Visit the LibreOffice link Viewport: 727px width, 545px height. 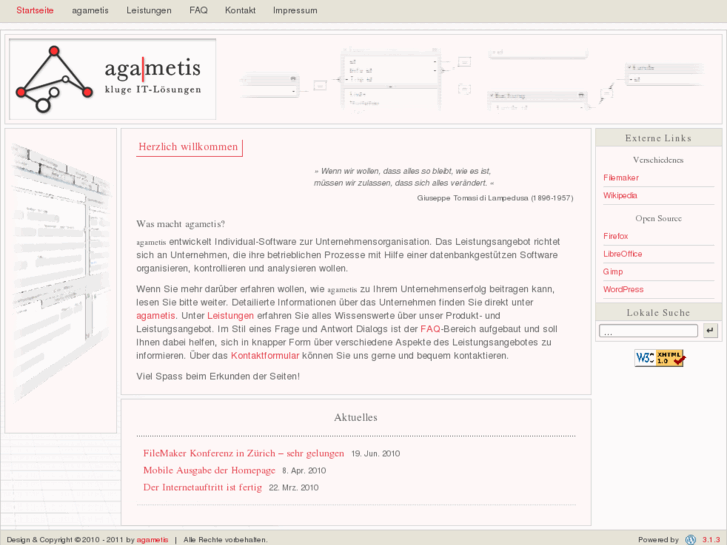[622, 254]
